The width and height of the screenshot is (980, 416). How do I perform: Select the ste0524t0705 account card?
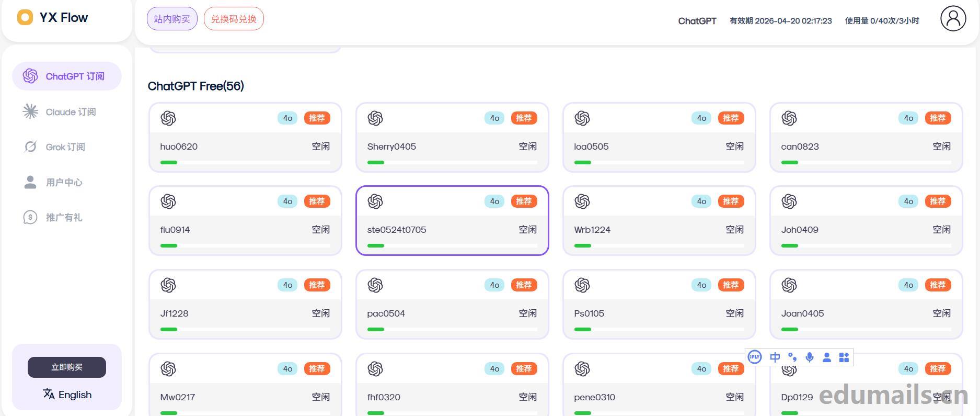pos(452,221)
